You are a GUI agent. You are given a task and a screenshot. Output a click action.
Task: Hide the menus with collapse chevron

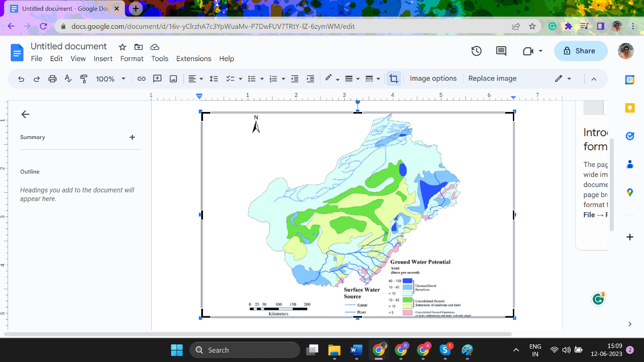[x=594, y=79]
